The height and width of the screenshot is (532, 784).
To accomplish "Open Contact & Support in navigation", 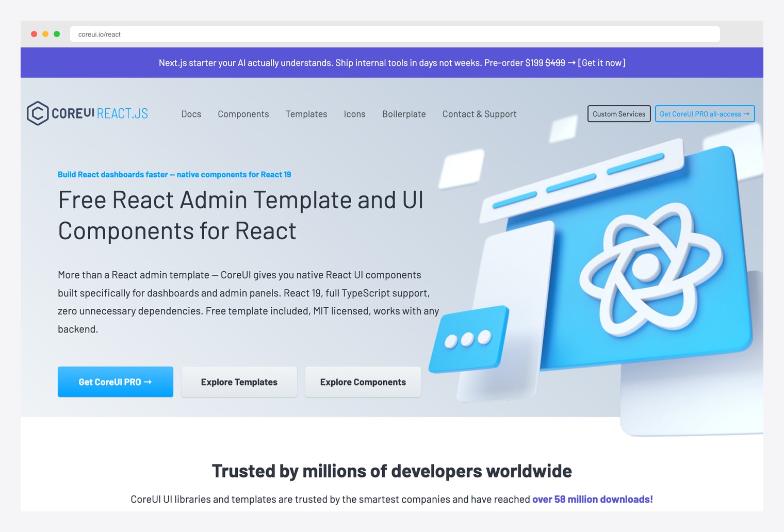I will tap(480, 114).
